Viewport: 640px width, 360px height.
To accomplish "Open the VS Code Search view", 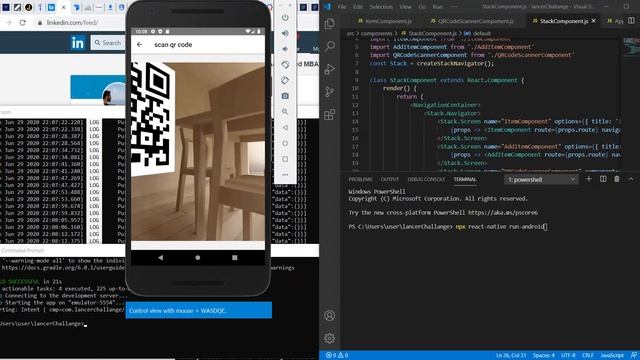I will coord(329,46).
